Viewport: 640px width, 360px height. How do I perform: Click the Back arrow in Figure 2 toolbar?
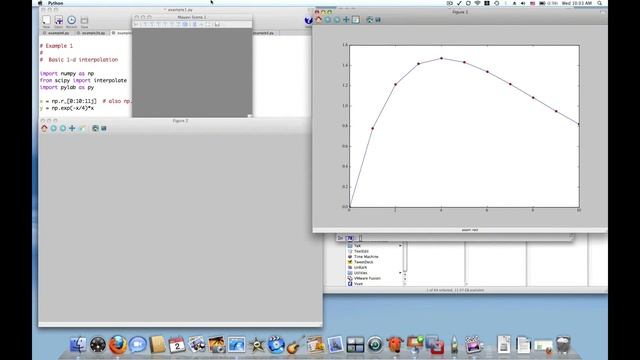coord(53,128)
